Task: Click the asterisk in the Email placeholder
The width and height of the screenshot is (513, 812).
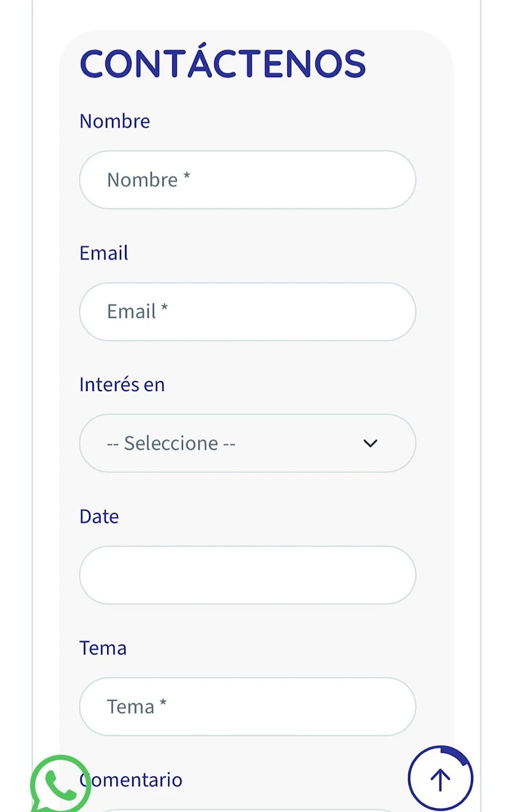Action: 164,308
